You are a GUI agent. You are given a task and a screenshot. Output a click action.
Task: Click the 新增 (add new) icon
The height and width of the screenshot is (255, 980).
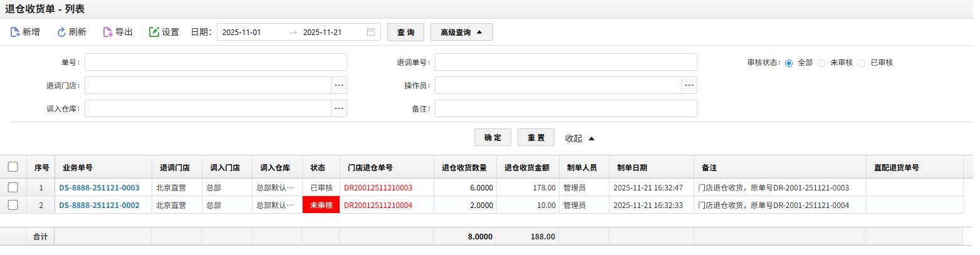coord(15,32)
